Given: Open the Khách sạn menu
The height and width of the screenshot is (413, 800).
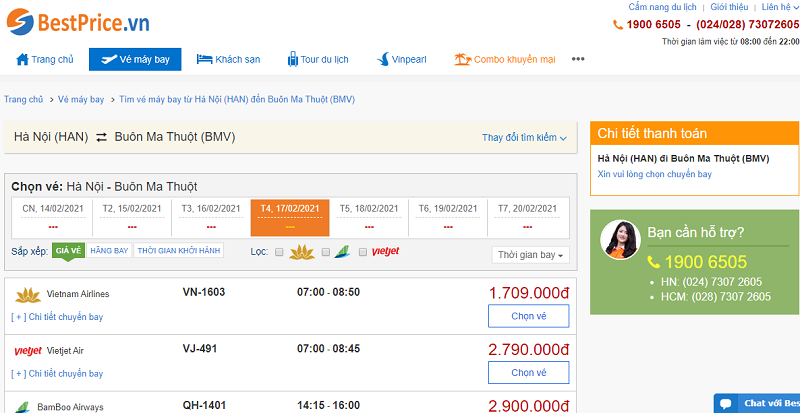Looking at the screenshot, I should [229, 59].
